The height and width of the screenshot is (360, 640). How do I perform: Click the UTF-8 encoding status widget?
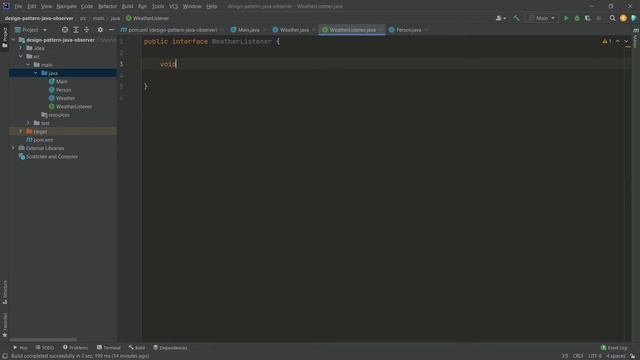595,356
